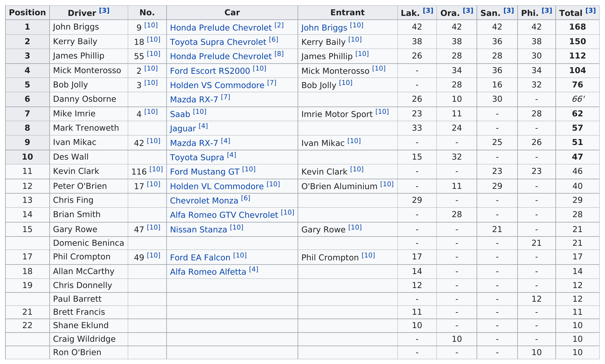Open reference [10] after car number 116
Image resolution: width=605 pixels, height=364 pixels.
coord(156,169)
